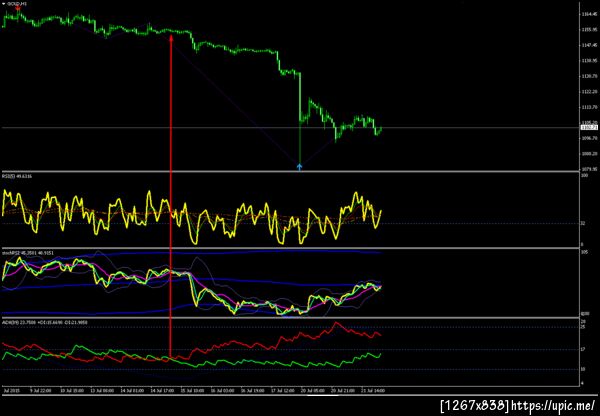The image size is (600, 416).
Task: Click the 17 Jul 12:00 time axis label
Action: point(284,391)
